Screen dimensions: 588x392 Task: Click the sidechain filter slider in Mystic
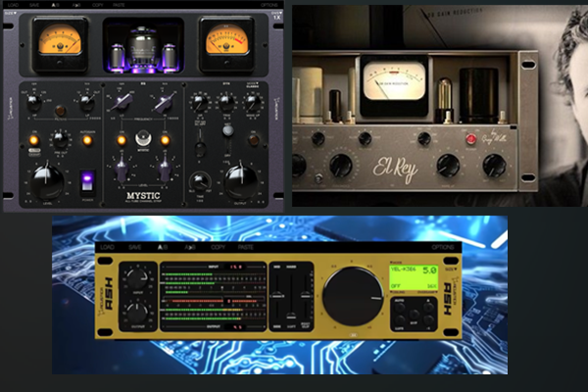click(200, 144)
